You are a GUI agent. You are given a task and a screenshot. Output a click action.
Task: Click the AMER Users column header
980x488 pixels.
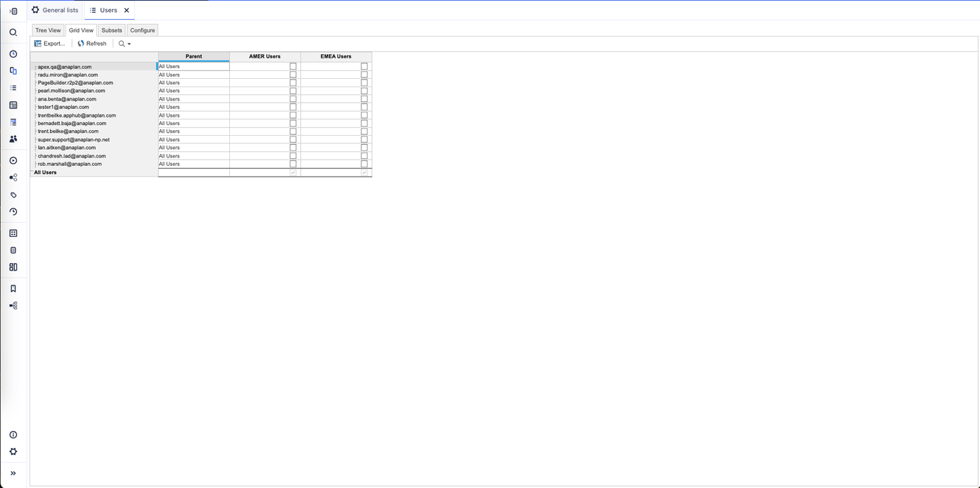265,56
